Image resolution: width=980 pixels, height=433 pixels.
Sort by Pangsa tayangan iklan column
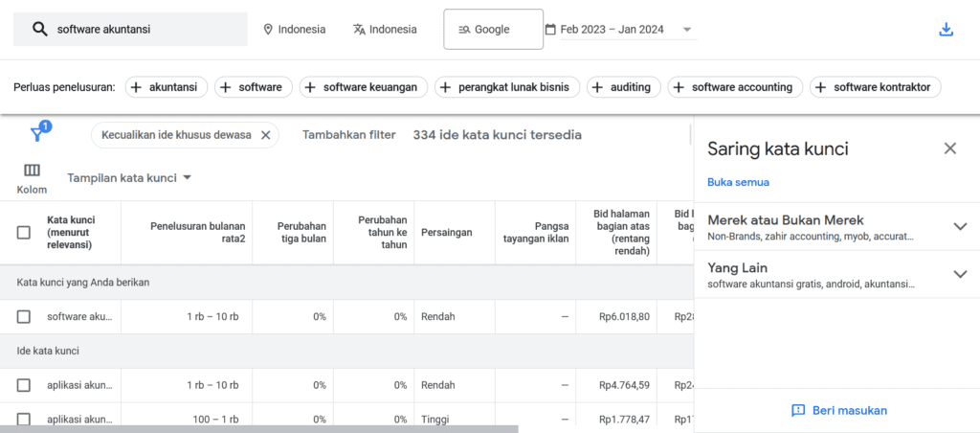click(x=536, y=232)
